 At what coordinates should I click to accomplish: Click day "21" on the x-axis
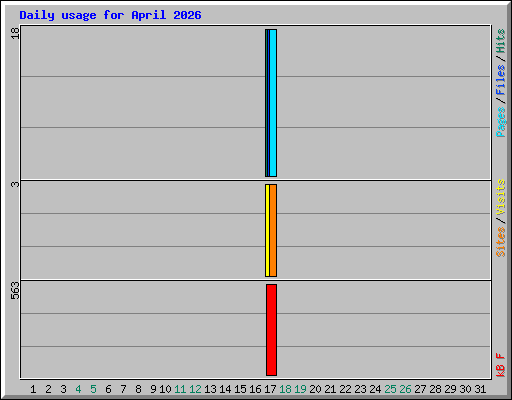[330, 389]
